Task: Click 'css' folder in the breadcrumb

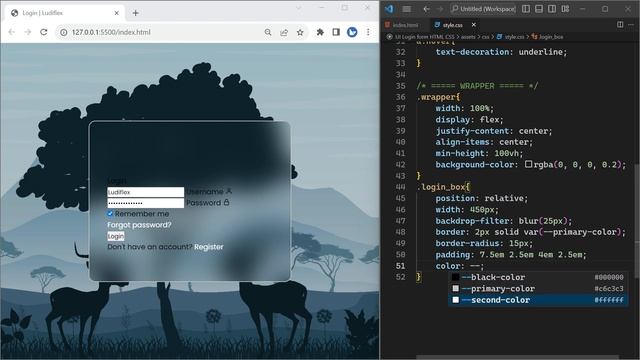Action: [485, 37]
